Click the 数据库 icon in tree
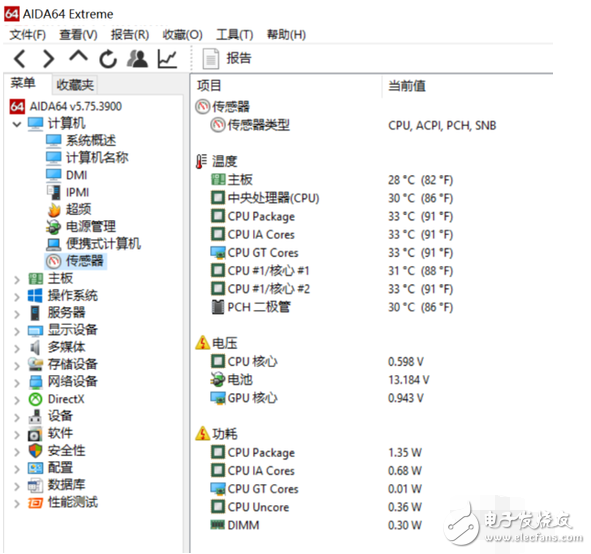Viewport: 591px width, 554px height. [35, 485]
